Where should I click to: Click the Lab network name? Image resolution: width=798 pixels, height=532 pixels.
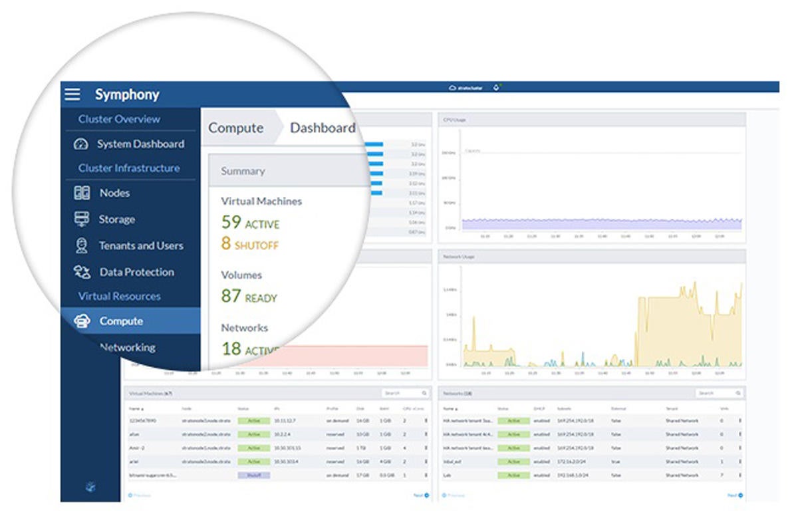pyautogui.click(x=447, y=475)
